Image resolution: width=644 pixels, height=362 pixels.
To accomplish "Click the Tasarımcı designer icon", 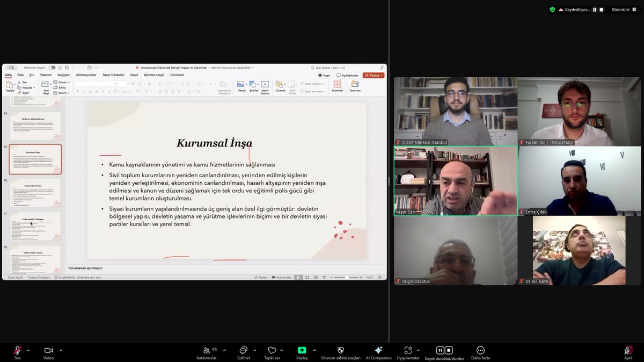I will [x=355, y=85].
